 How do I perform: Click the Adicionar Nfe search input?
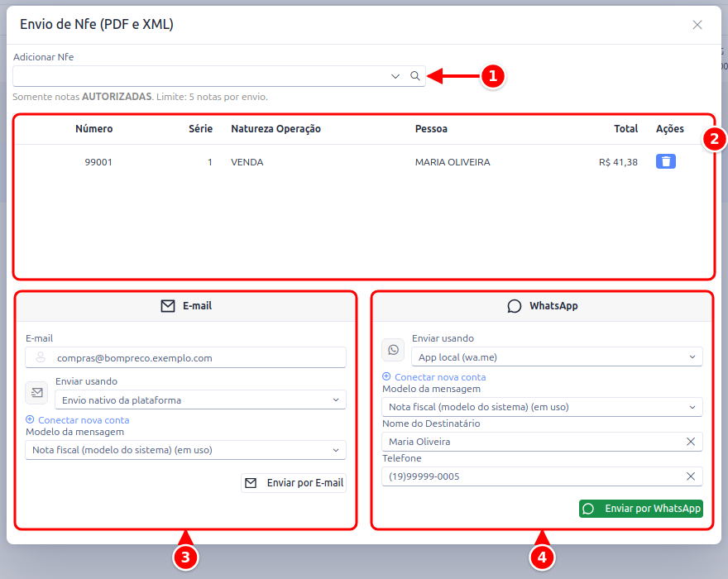click(x=219, y=76)
